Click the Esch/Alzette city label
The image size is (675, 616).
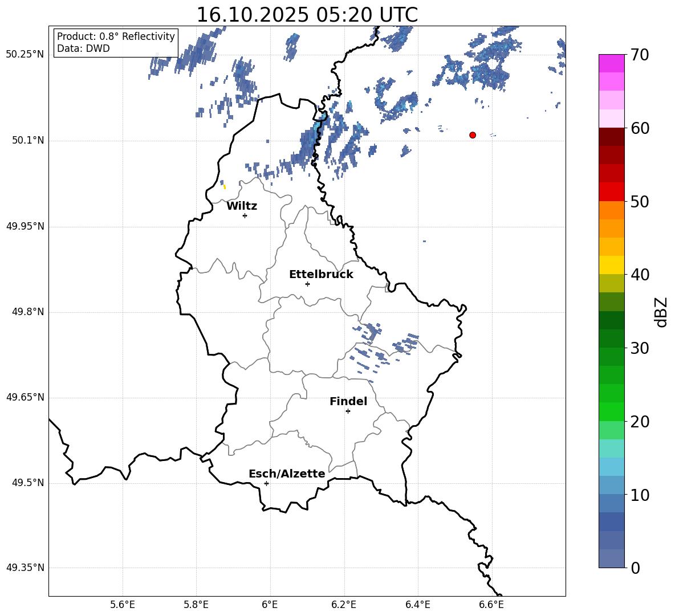(287, 474)
